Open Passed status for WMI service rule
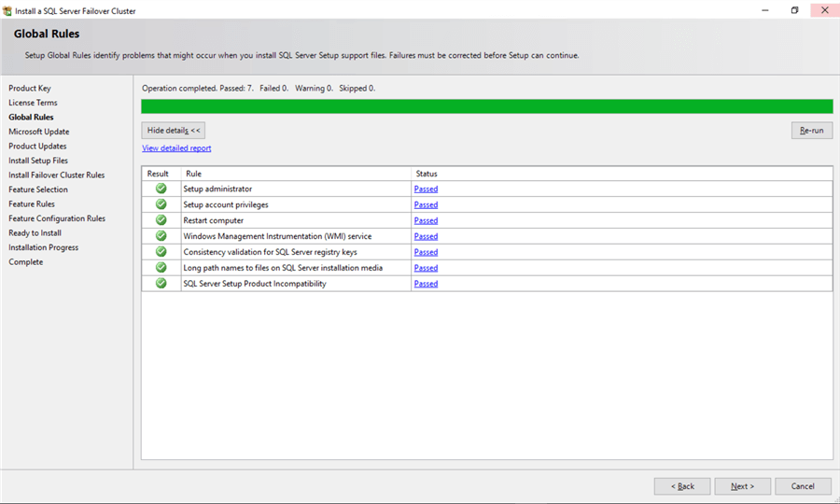Screen dimensions: 840x504 click(426, 236)
